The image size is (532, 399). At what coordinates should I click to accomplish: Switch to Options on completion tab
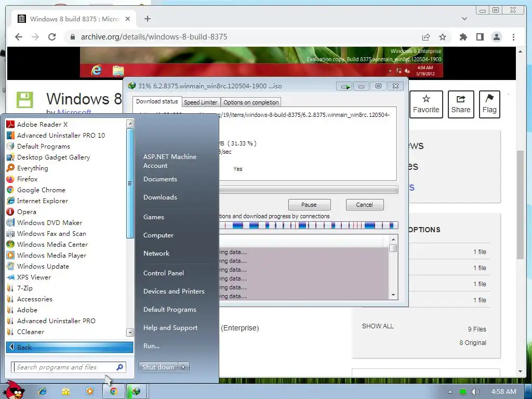pos(251,102)
